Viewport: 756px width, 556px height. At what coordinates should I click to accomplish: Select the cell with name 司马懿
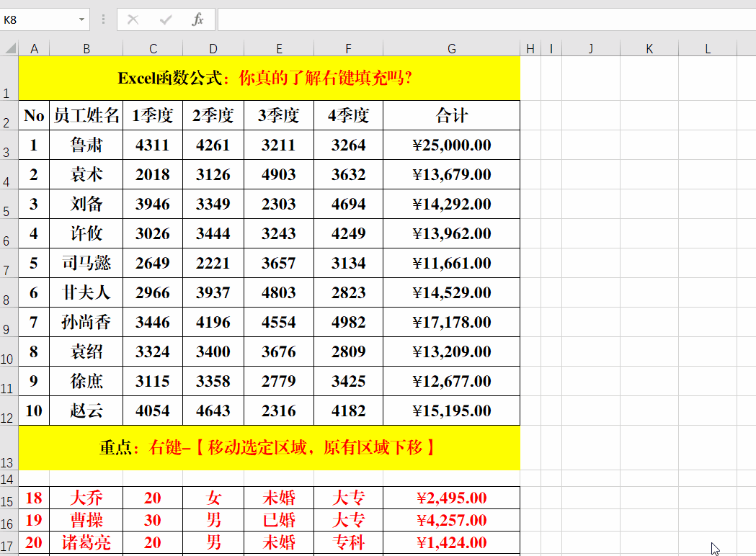pos(86,263)
